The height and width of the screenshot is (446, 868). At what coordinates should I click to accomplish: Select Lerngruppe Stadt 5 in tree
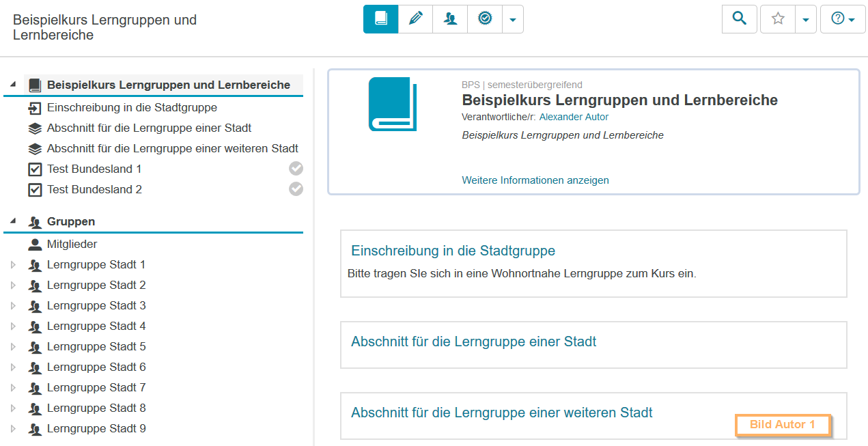coord(96,346)
